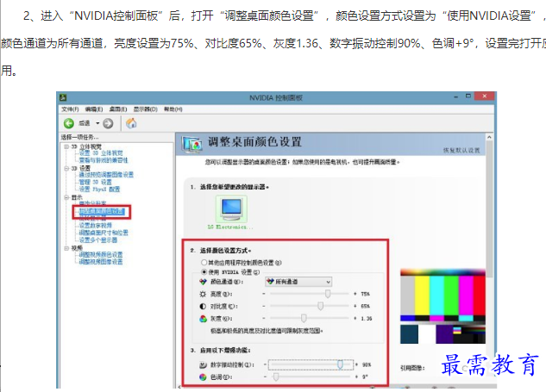The image size is (546, 392).
Task: Open the 桌面 menu
Action: [x=118, y=109]
